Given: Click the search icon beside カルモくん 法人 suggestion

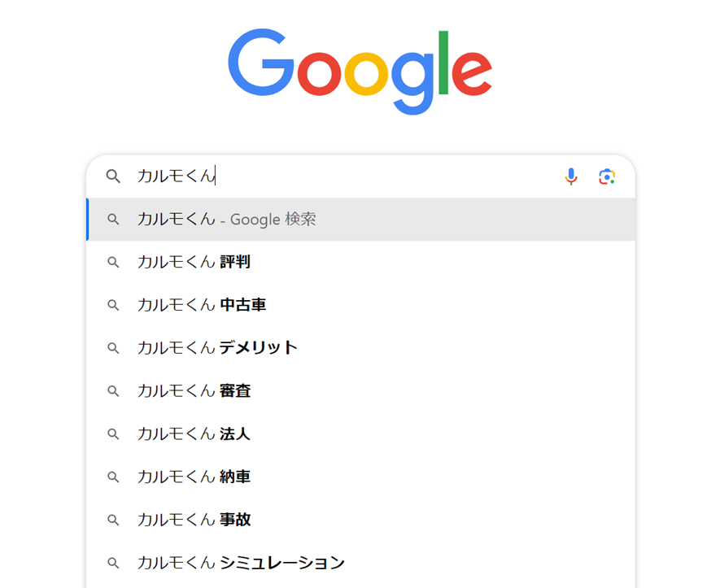Looking at the screenshot, I should click(113, 433).
